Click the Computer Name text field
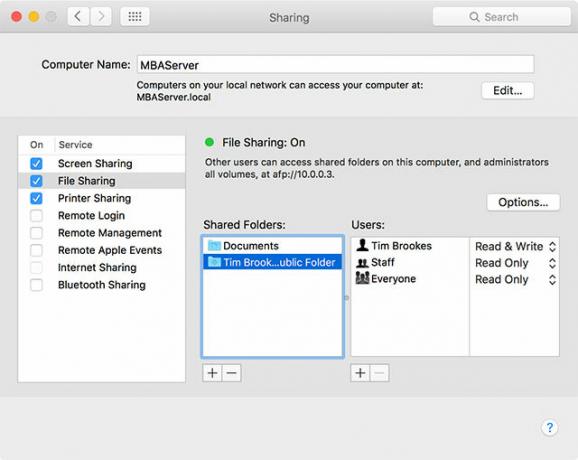 [x=335, y=65]
